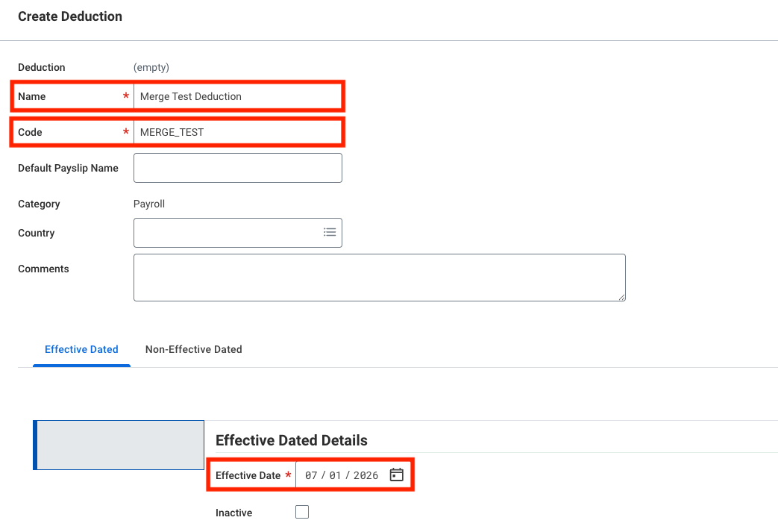Focus the Code field containing MERGE_TEST
Screen dimensions: 778x532
pyautogui.click(x=238, y=132)
